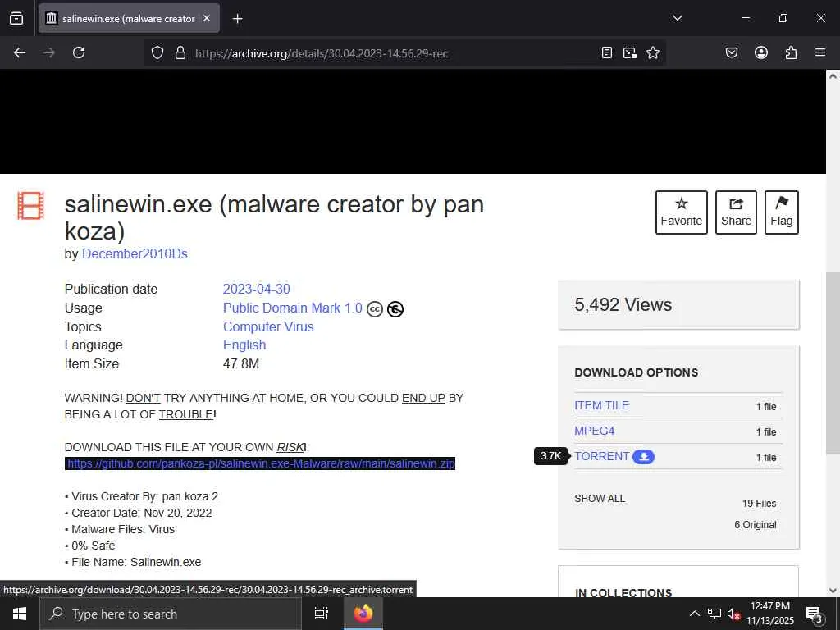Click the 5,492 Views text

click(623, 305)
